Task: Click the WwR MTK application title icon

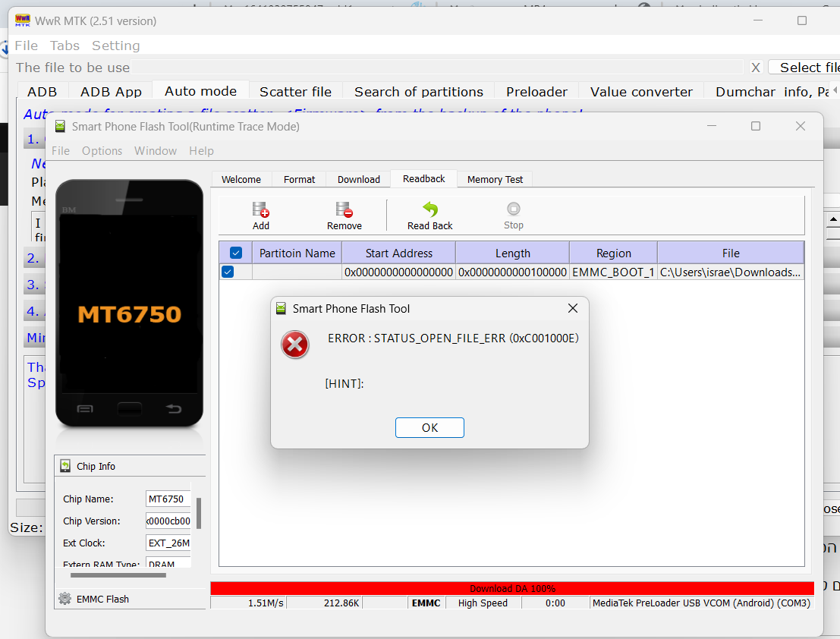Action: pos(23,21)
